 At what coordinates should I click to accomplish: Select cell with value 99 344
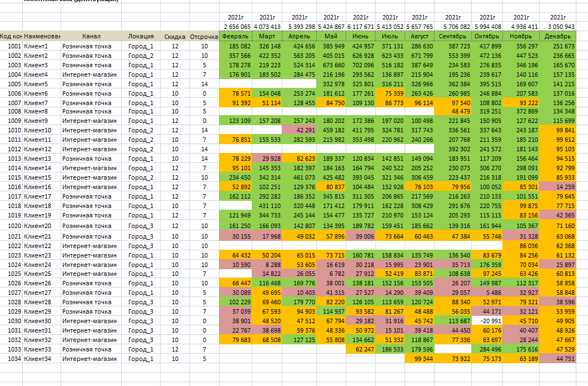pos(420,359)
